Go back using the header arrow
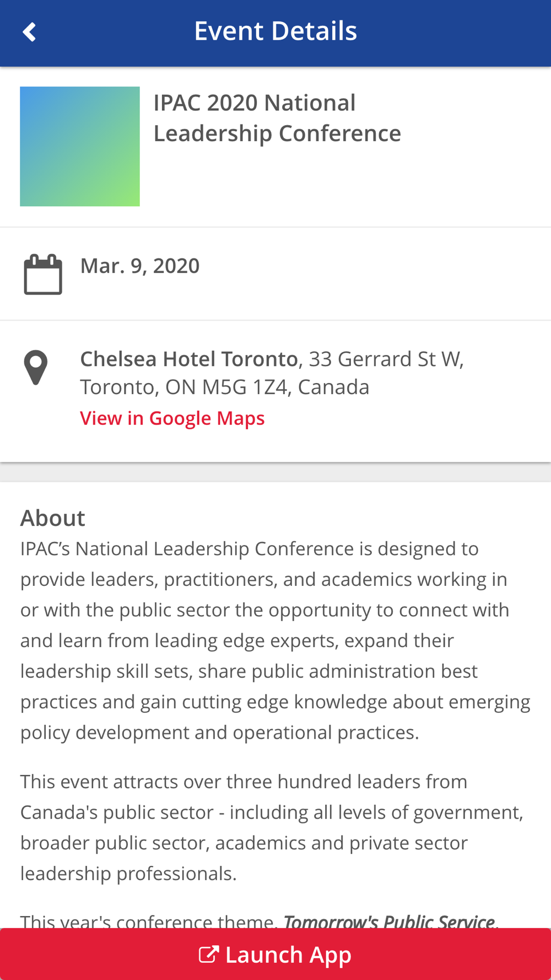551x980 pixels. pyautogui.click(x=29, y=32)
